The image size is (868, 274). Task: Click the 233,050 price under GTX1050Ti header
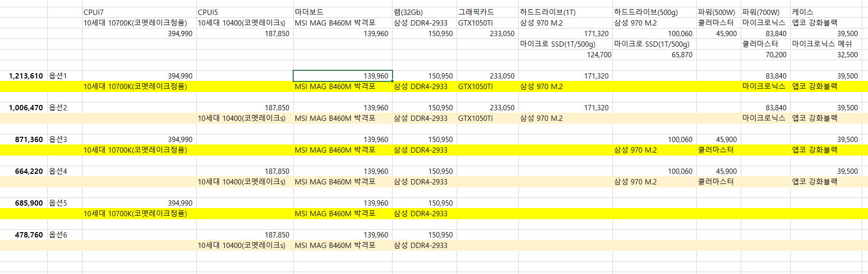(x=488, y=33)
